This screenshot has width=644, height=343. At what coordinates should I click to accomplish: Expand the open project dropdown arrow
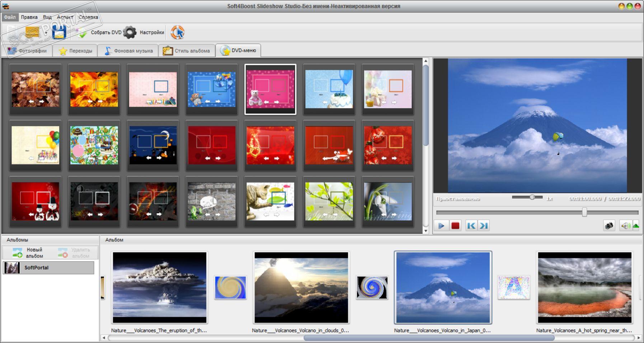tap(46, 33)
